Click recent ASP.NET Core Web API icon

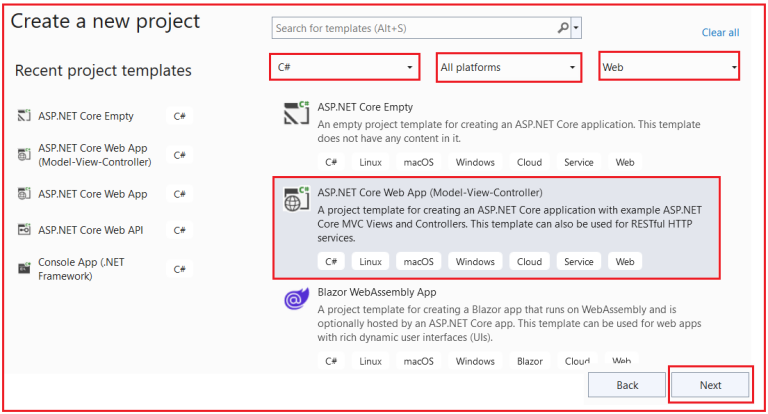click(x=24, y=230)
